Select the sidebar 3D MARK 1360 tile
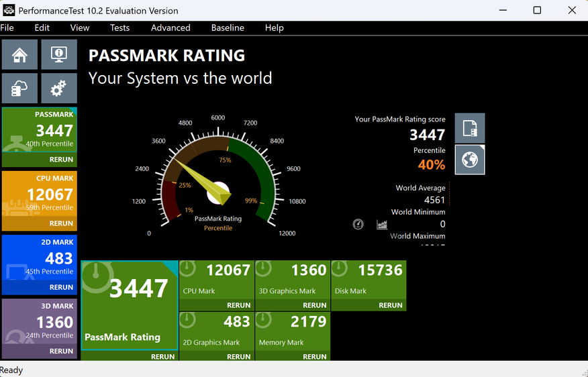The width and height of the screenshot is (588, 377). [40, 321]
